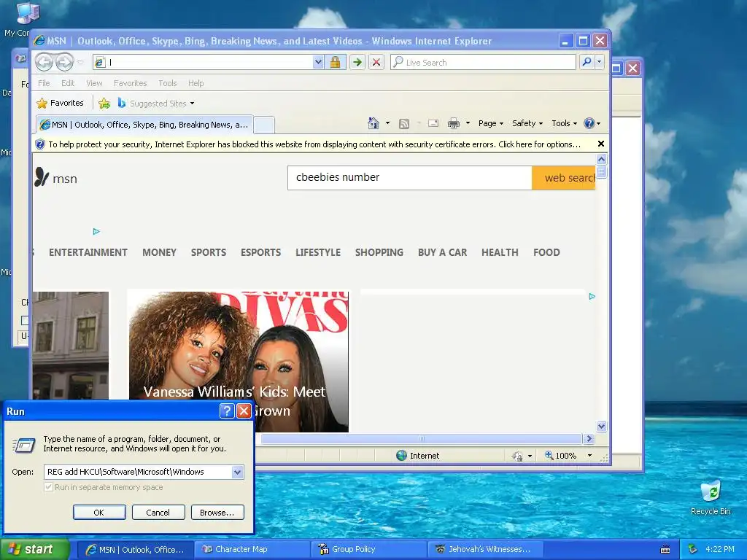Click the Live Search input box

click(483, 63)
